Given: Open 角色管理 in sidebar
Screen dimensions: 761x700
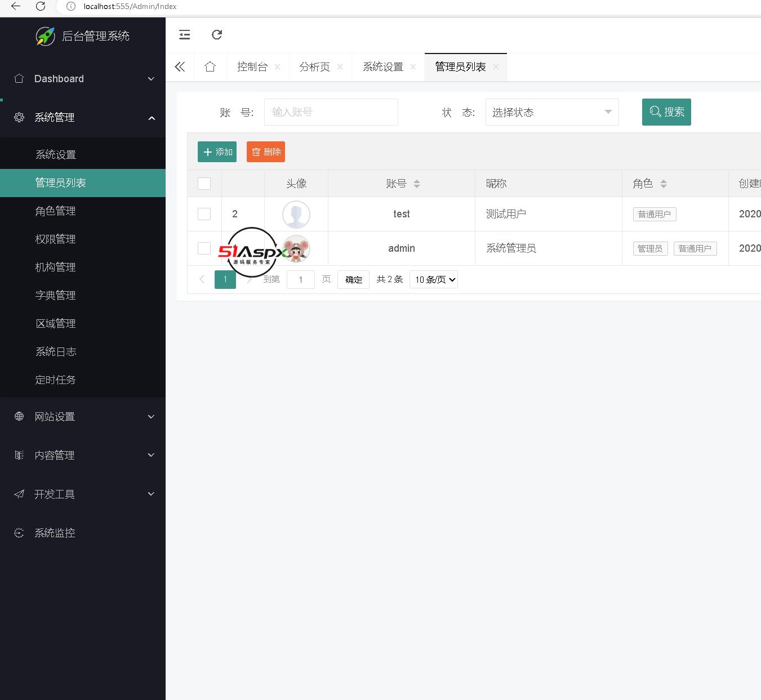Looking at the screenshot, I should (x=83, y=211).
